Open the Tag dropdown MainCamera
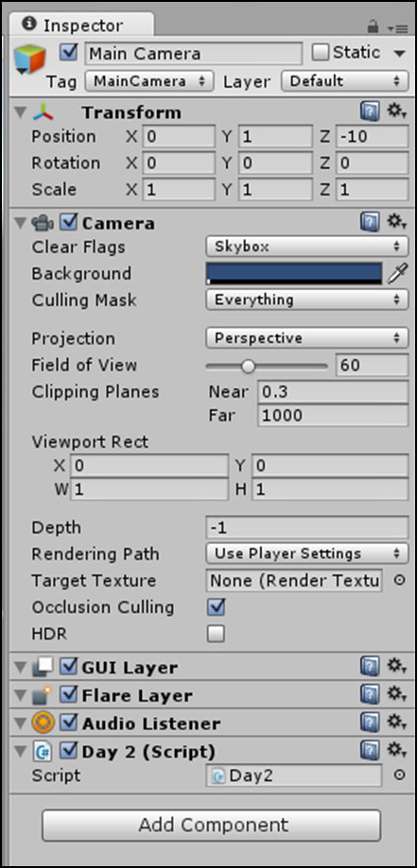The width and height of the screenshot is (417, 868). point(149,81)
